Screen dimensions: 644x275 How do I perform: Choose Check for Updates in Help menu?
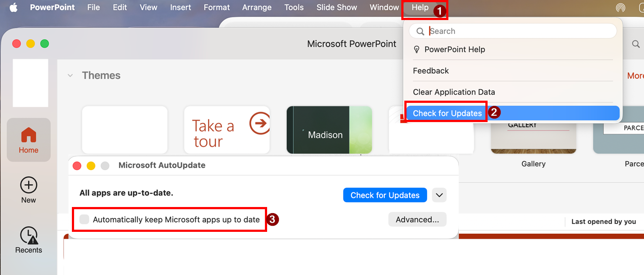513,113
